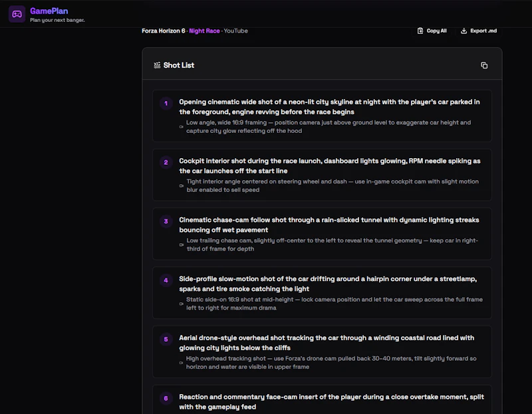Click the 'Plan your next banger.' tagline
The height and width of the screenshot is (414, 532).
pos(57,20)
